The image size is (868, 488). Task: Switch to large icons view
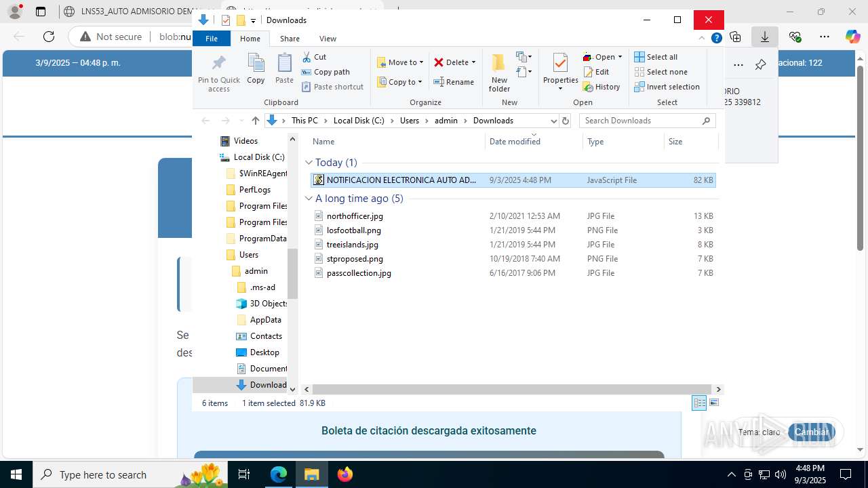pos(713,403)
